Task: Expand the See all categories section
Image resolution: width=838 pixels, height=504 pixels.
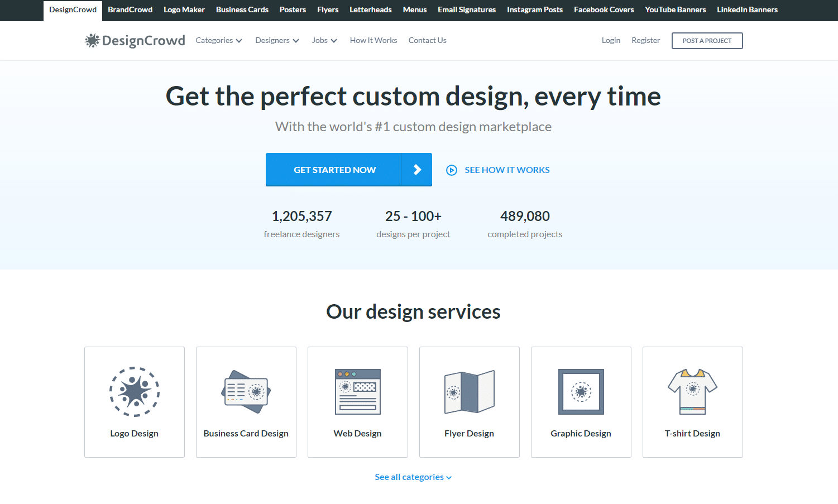Action: (x=413, y=477)
